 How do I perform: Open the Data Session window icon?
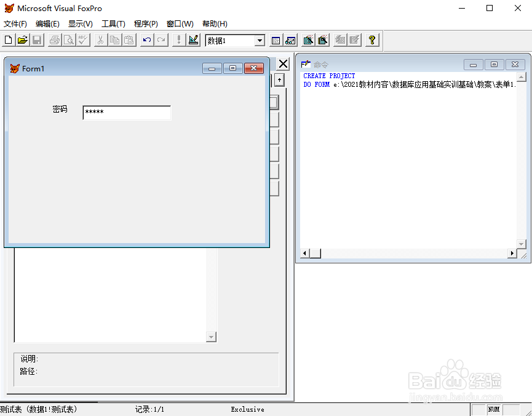click(x=290, y=40)
